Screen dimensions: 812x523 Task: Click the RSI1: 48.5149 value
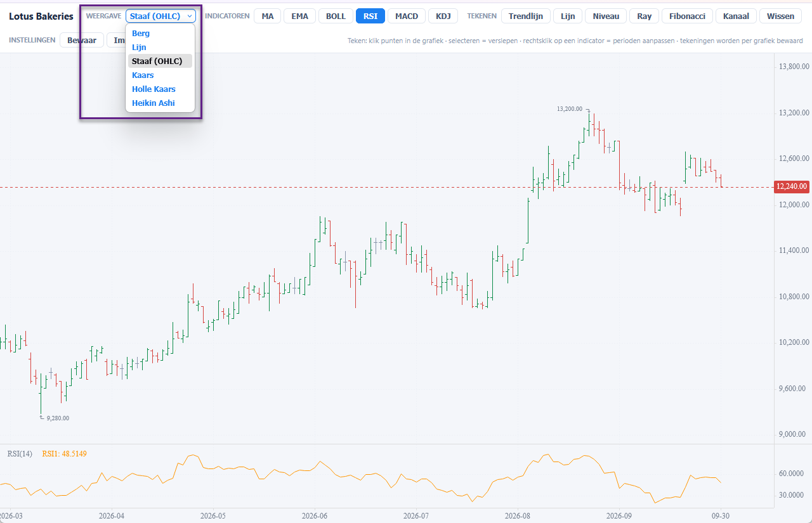[x=65, y=453]
